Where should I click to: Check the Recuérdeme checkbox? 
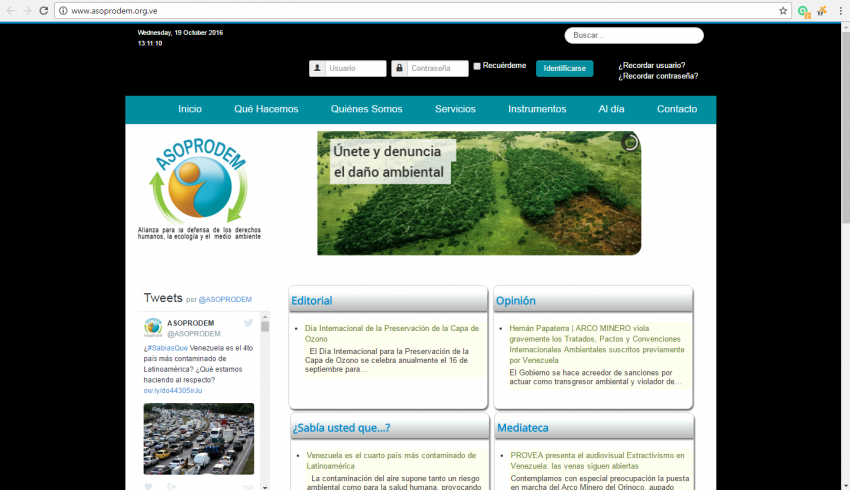coord(477,66)
